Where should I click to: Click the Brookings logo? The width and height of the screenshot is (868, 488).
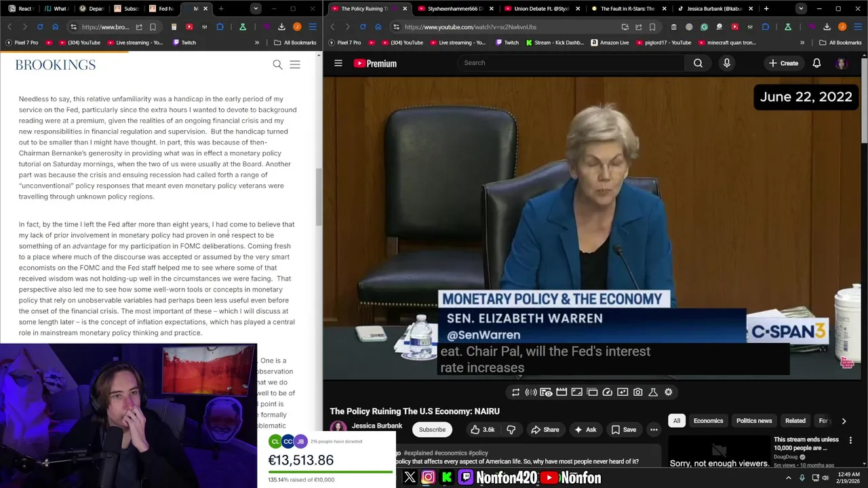tap(56, 65)
